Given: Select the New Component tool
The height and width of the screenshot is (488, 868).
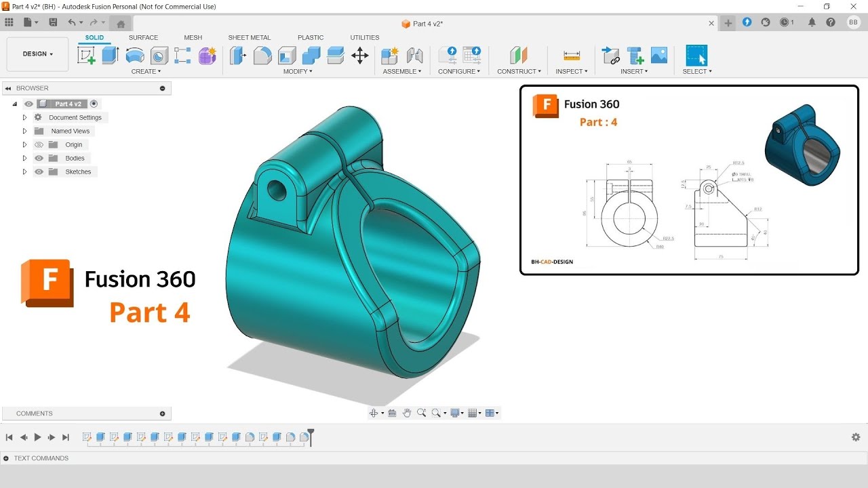Looking at the screenshot, I should pyautogui.click(x=390, y=56).
